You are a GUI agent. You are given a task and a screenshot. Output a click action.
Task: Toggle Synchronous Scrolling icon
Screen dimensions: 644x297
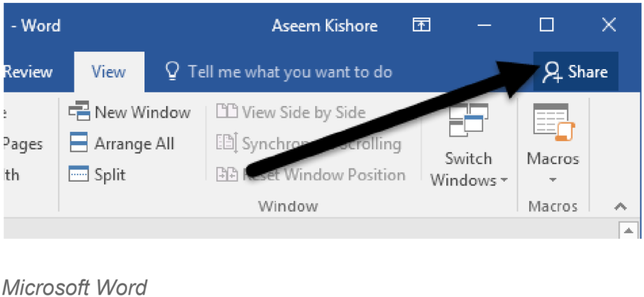click(227, 144)
